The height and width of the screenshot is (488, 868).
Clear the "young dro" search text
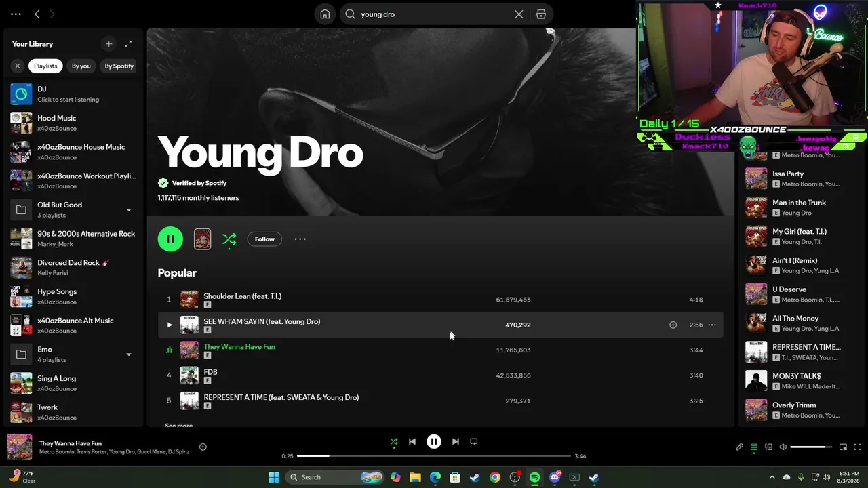point(519,14)
